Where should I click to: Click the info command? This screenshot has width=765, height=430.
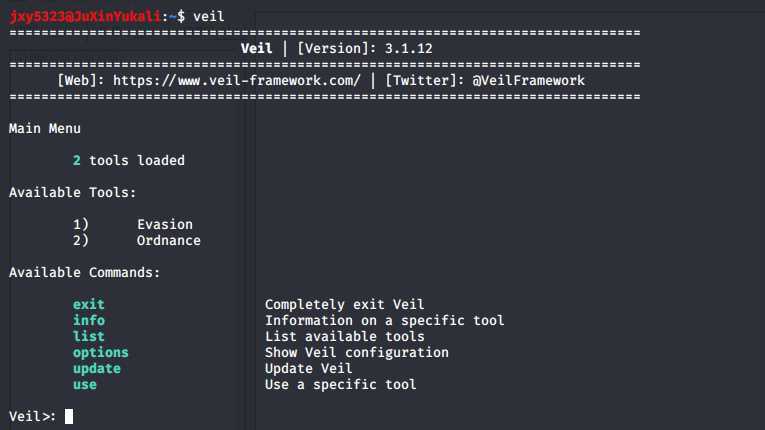click(x=89, y=321)
